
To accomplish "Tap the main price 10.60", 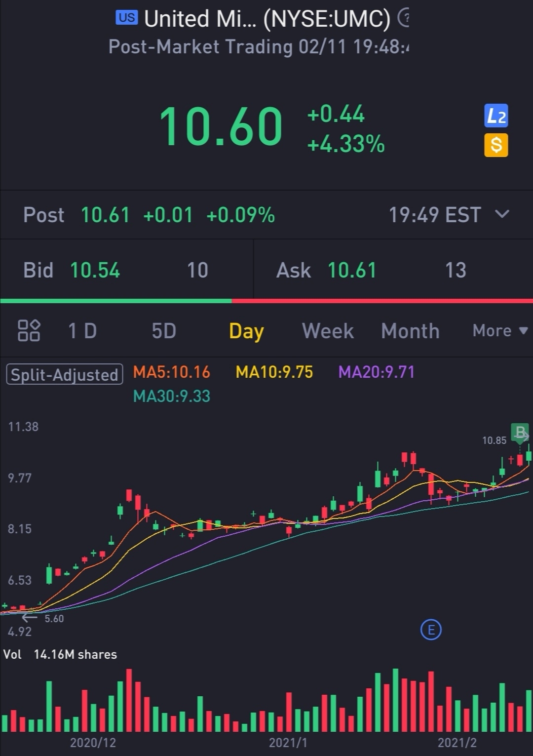I will tap(221, 126).
